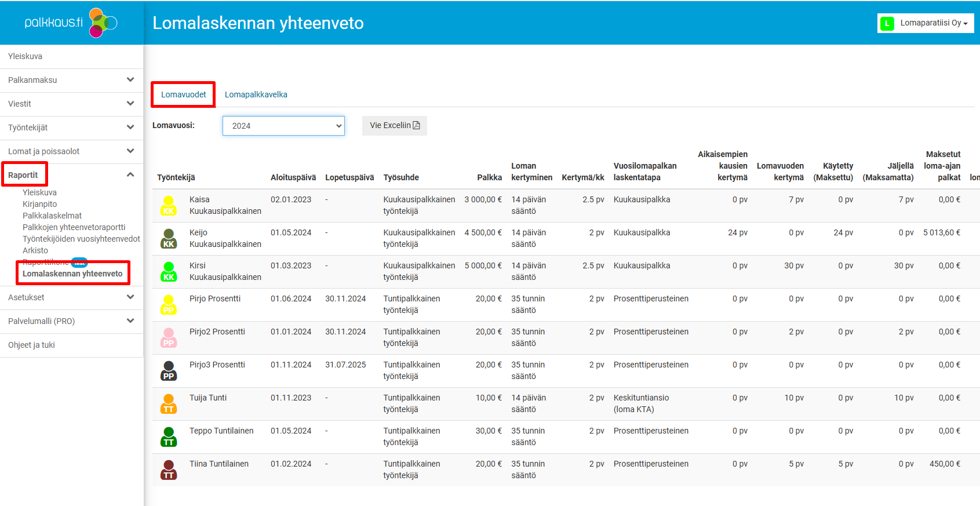Click Keijo's 24 pv earlier accrual cell
The height and width of the screenshot is (506, 980).
[x=738, y=232]
